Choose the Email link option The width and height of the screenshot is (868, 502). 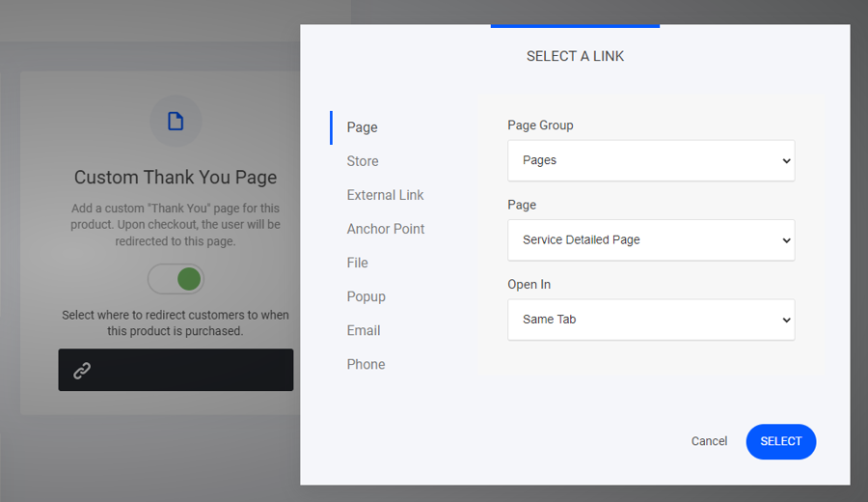pyautogui.click(x=364, y=330)
